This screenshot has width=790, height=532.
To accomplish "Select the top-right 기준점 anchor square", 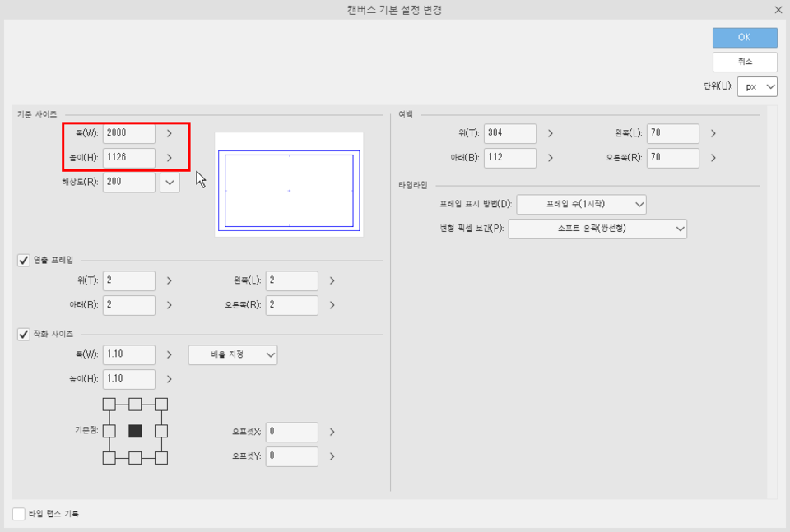I will 161,405.
